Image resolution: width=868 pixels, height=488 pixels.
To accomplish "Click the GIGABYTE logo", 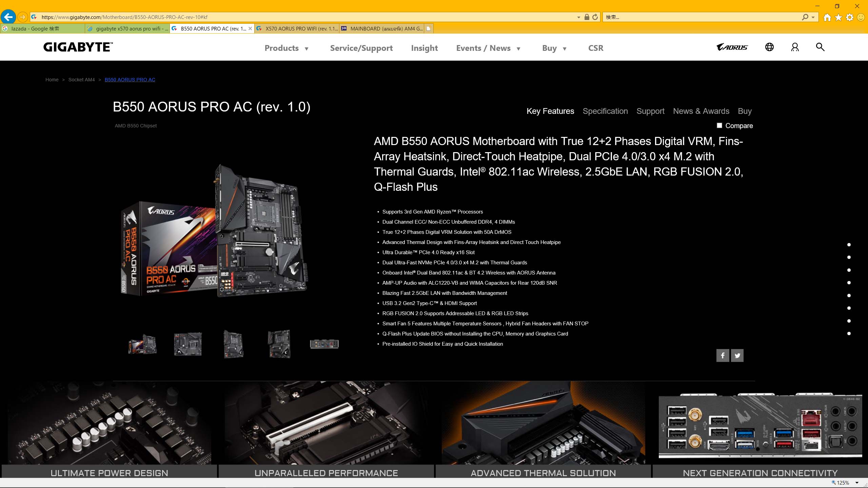I will pos(78,47).
